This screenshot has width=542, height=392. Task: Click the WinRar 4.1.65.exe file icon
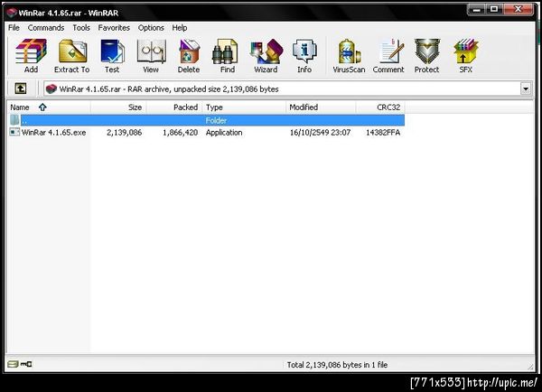tap(14, 132)
